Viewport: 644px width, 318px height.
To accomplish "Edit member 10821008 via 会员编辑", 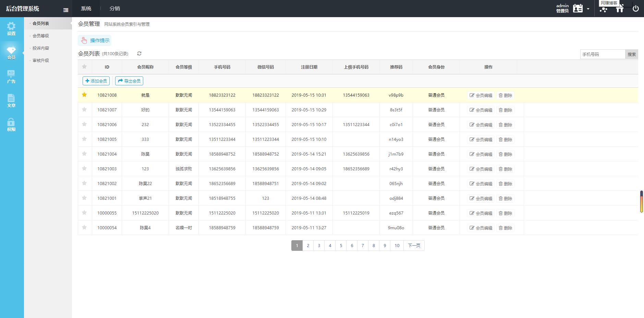I will (x=481, y=95).
